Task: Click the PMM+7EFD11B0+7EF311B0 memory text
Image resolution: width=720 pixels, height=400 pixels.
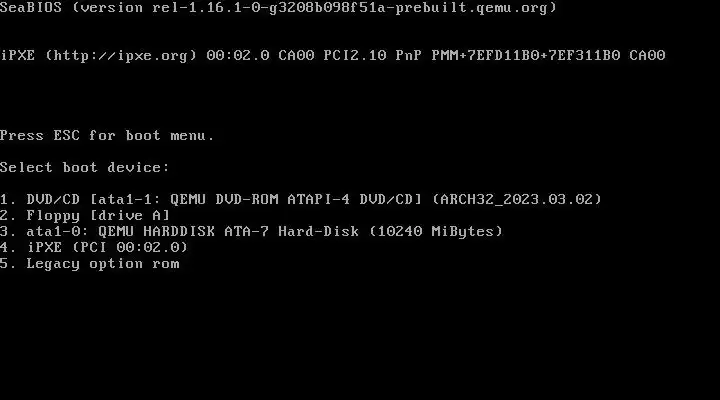Action: [526, 56]
